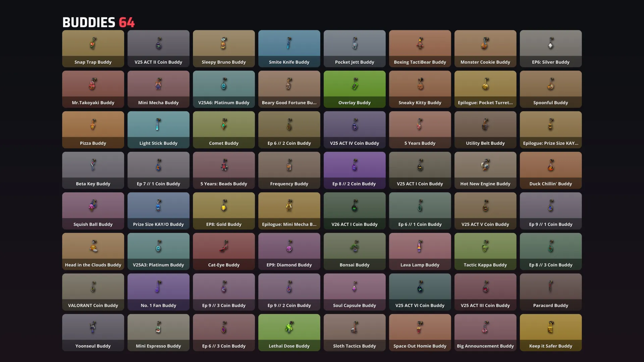Viewport: 644px width, 362px height.
Task: Click the "V25 ACT I Coin Buddy" label
Action: click(x=420, y=184)
